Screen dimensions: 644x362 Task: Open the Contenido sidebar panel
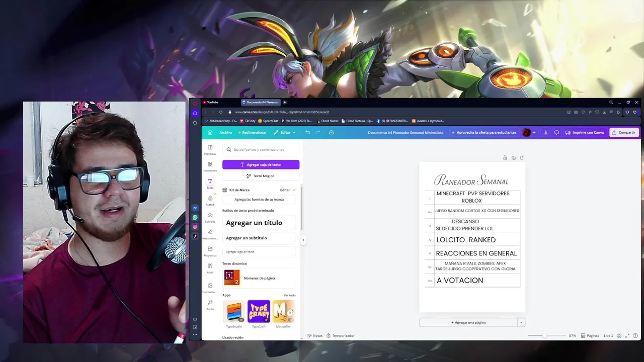210,288
